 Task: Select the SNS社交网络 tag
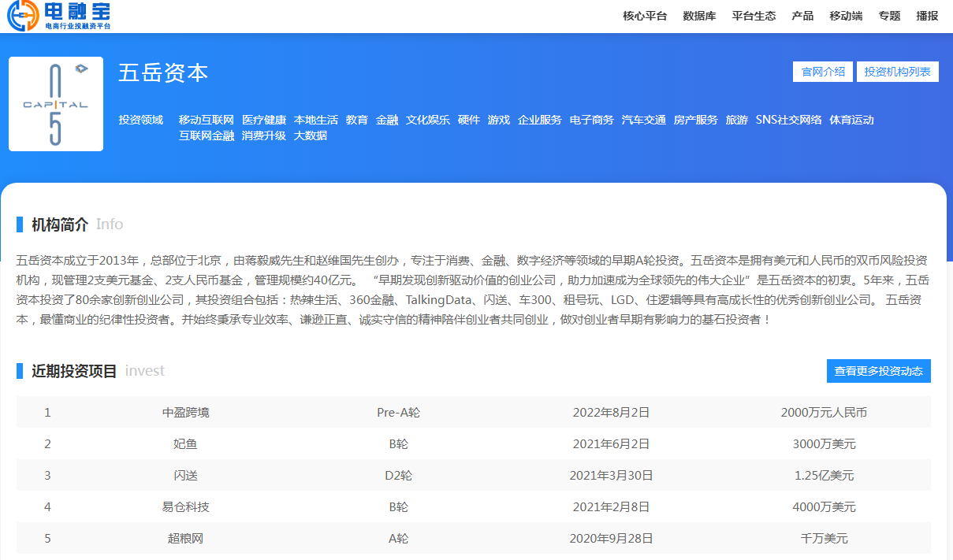pos(789,120)
